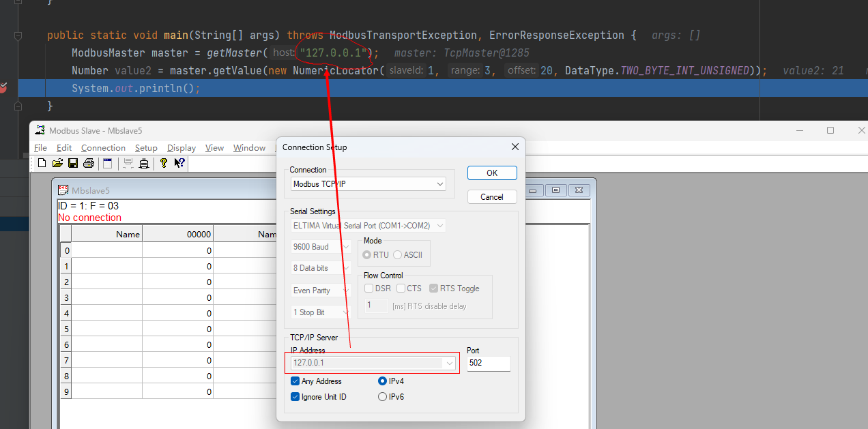Click OK in Connection Setup dialog

click(492, 173)
